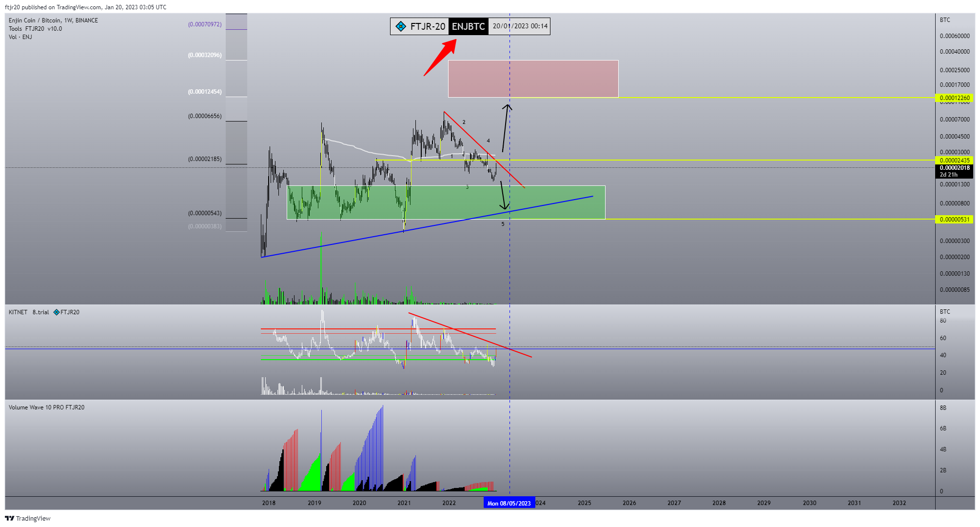The image size is (980, 527).
Task: Click the 2018 year label on time axis
Action: click(x=269, y=503)
